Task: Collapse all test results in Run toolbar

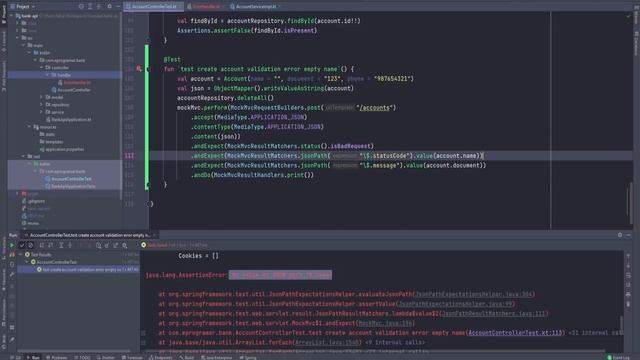Action: click(70, 245)
